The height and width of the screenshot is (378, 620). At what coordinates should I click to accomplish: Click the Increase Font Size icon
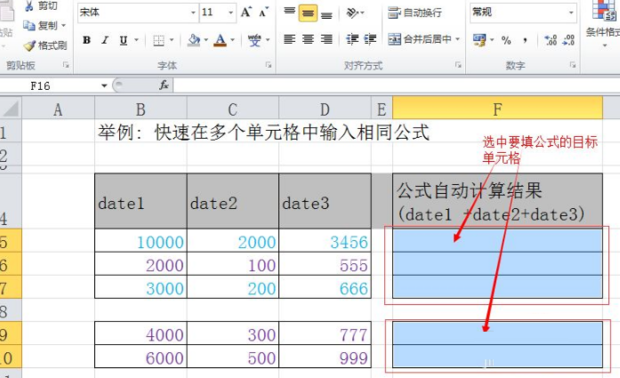point(246,12)
